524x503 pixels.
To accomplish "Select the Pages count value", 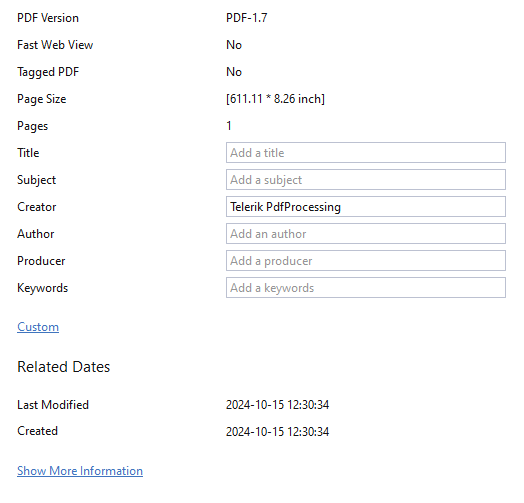I will (x=229, y=126).
